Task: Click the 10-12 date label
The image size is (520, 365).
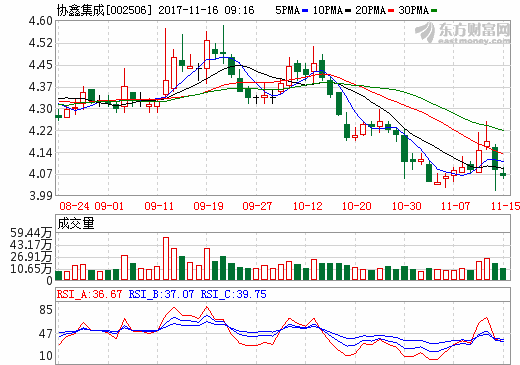Action: pyautogui.click(x=307, y=206)
